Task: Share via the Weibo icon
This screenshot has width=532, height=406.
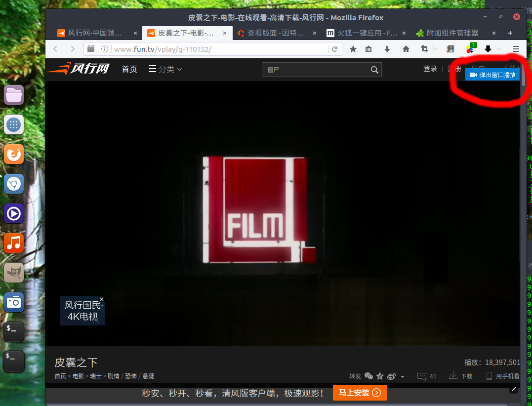Action: 392,376
